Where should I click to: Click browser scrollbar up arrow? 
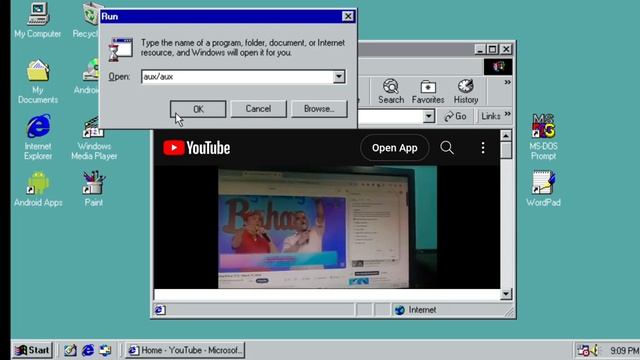pyautogui.click(x=506, y=136)
